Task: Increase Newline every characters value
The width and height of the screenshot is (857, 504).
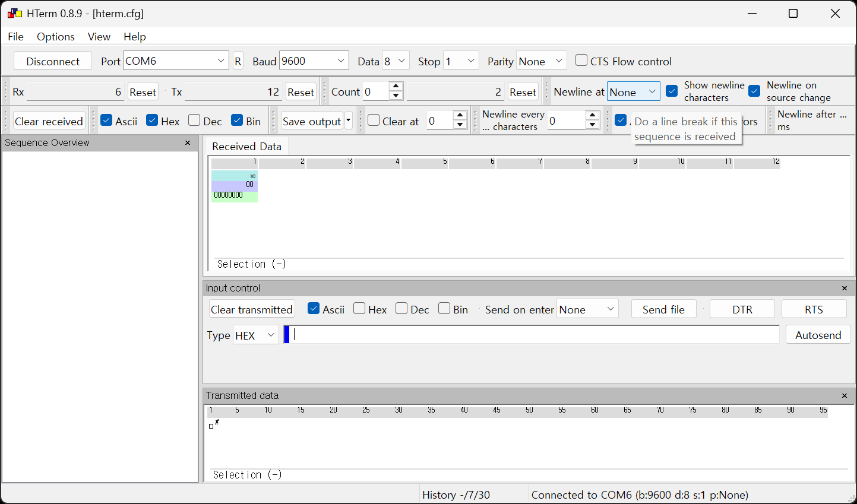Action: [593, 116]
